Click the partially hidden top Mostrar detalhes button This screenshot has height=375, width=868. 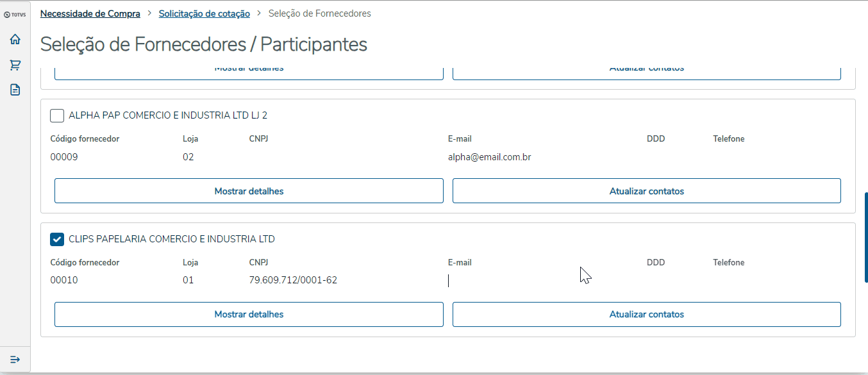[249, 72]
